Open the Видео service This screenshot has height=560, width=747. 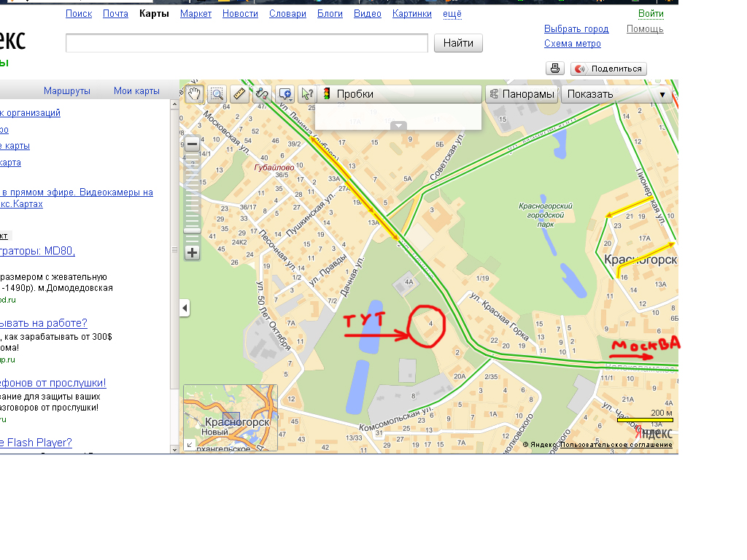pyautogui.click(x=368, y=14)
